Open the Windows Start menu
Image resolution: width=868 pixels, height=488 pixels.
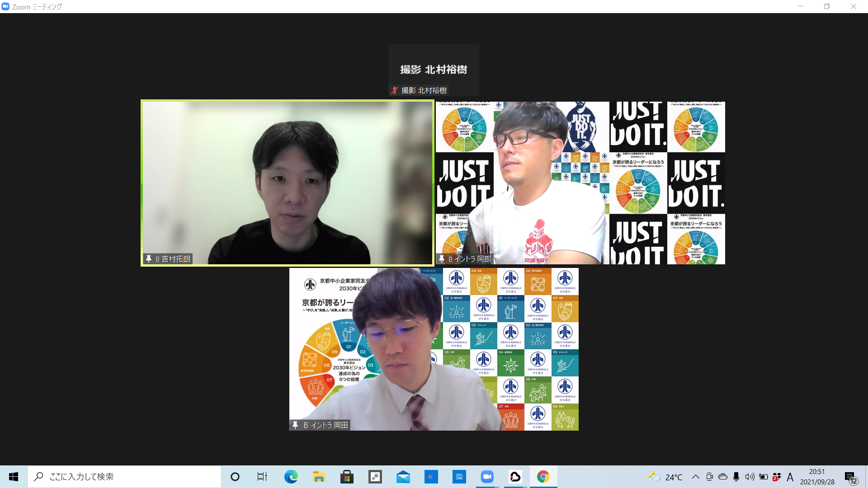(x=14, y=477)
